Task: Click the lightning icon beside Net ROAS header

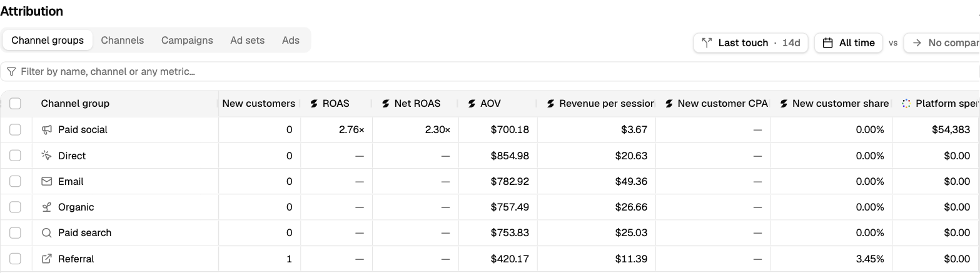Action: (386, 104)
